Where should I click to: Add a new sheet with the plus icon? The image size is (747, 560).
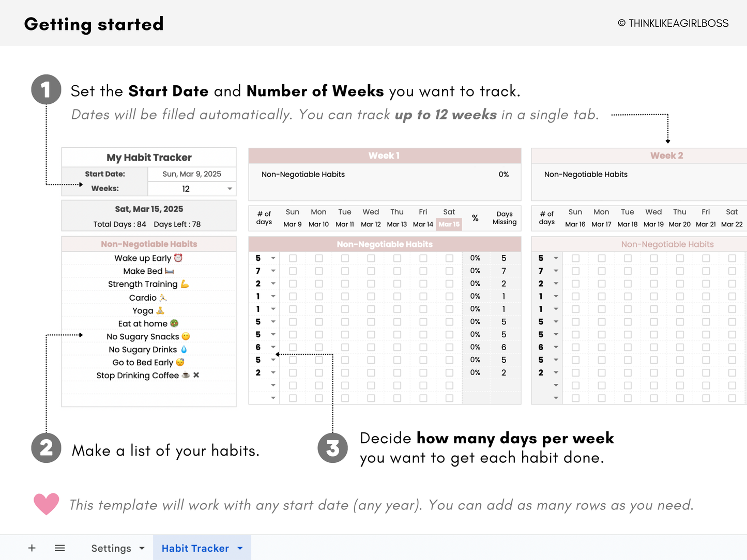[x=32, y=548]
